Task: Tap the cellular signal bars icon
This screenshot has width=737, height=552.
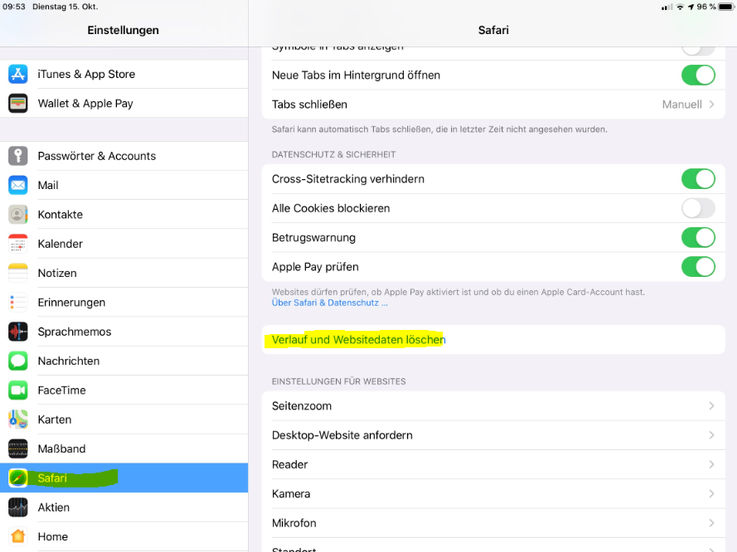Action: (666, 7)
